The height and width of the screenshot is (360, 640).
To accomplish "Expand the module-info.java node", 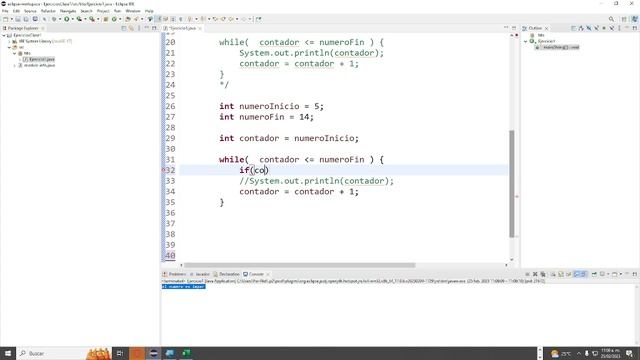I will pyautogui.click(x=15, y=65).
